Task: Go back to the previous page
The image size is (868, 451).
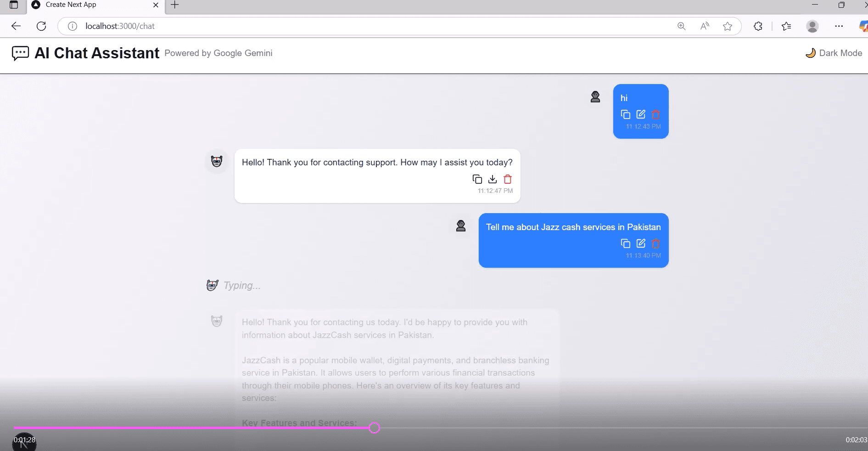Action: (x=16, y=26)
